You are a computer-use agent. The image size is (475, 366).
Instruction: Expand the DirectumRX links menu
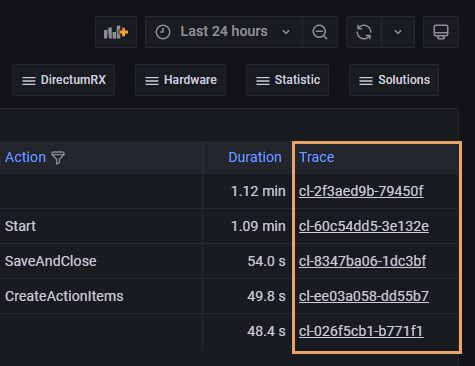pos(63,80)
